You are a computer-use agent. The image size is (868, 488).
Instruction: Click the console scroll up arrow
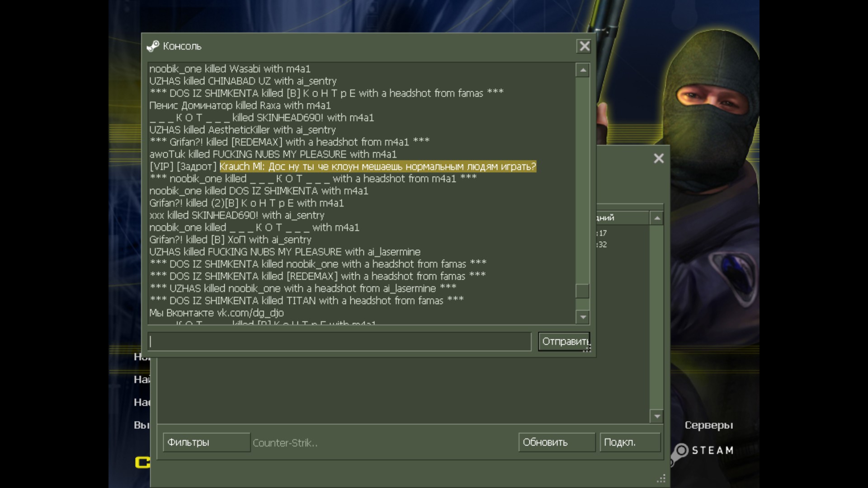(x=583, y=70)
